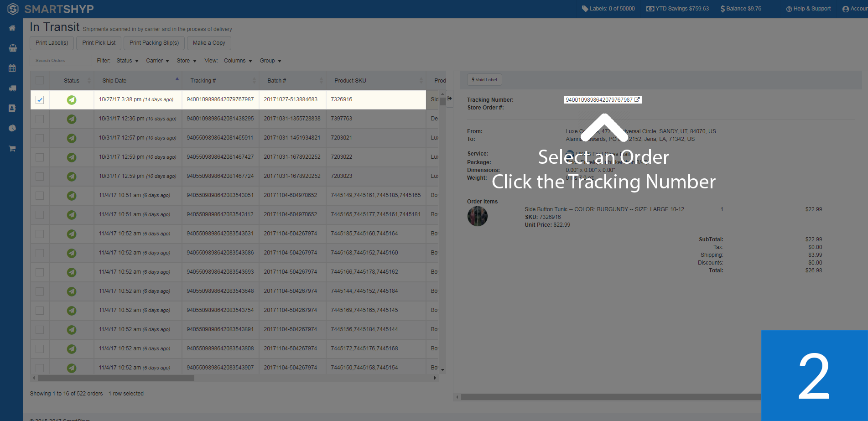The width and height of the screenshot is (868, 421).
Task: Open the Group dropdown
Action: pos(270,61)
